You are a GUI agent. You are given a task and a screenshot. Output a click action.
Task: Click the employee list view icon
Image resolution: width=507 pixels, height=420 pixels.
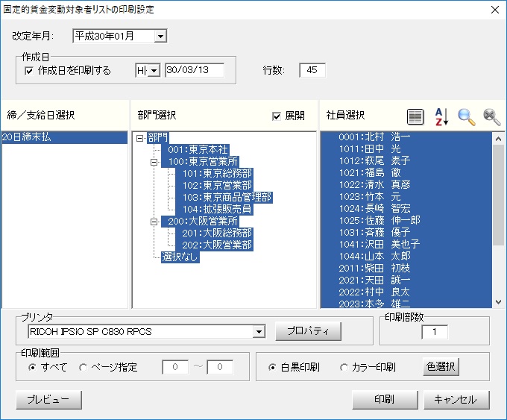(x=415, y=116)
